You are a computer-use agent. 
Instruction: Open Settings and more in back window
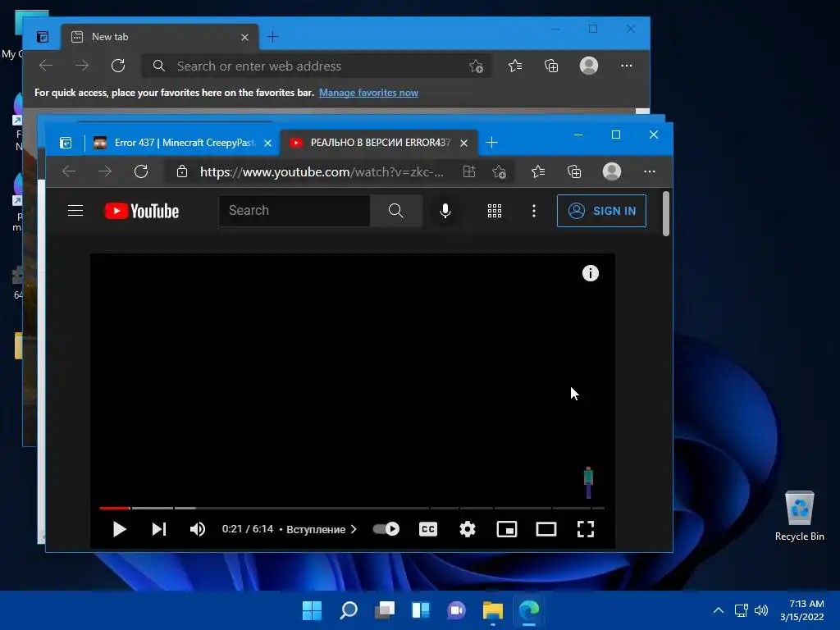[x=626, y=66]
